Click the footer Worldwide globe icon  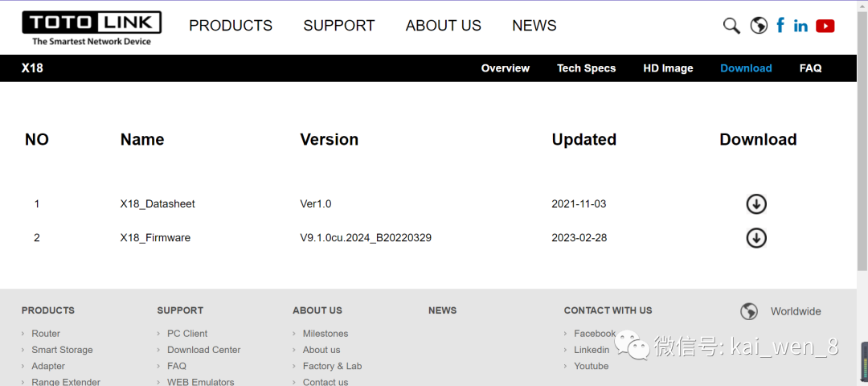[749, 311]
